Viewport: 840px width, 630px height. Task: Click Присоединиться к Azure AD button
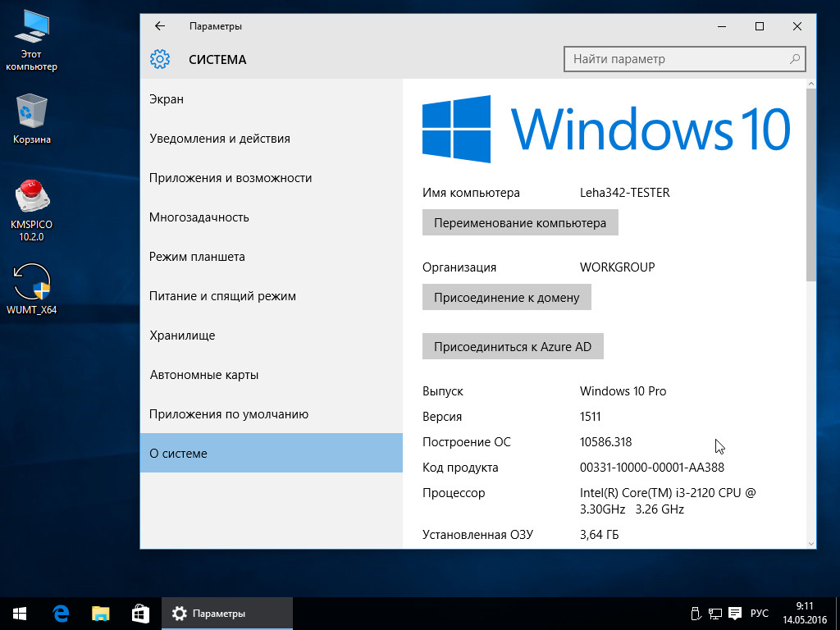click(x=513, y=347)
